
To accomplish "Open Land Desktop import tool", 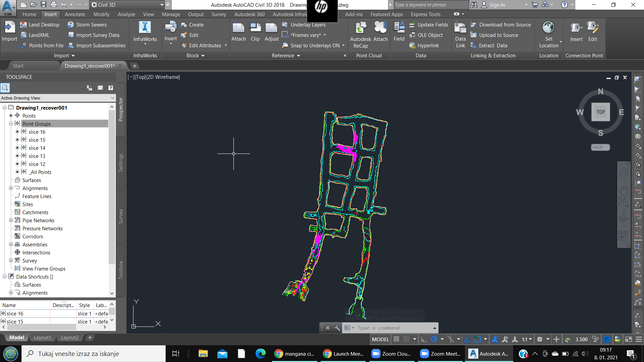I will pos(40,25).
